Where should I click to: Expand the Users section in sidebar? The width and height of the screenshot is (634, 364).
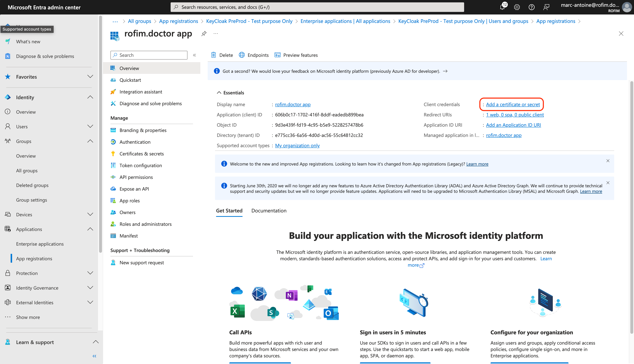[x=90, y=126]
